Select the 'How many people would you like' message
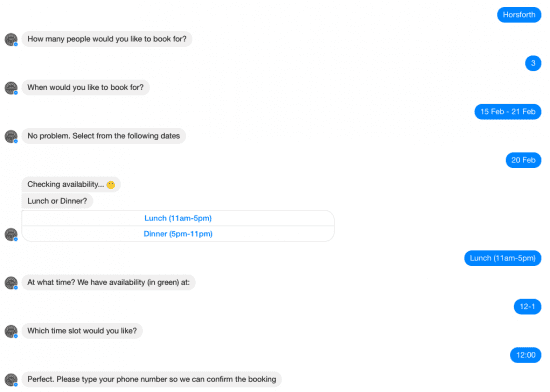Image resolution: width=550 pixels, height=392 pixels. [107, 39]
